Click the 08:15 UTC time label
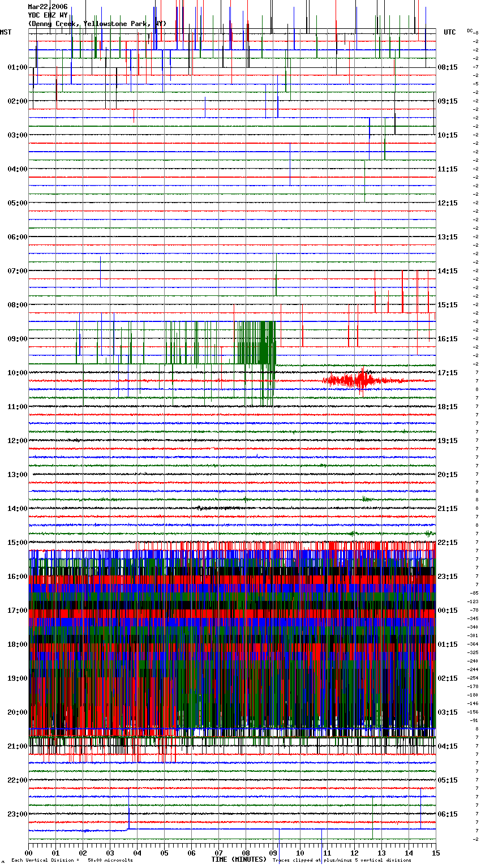Viewport: 481px width, 868px height. pyautogui.click(x=448, y=67)
